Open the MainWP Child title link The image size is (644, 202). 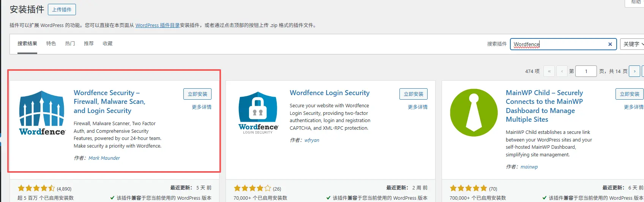(544, 106)
